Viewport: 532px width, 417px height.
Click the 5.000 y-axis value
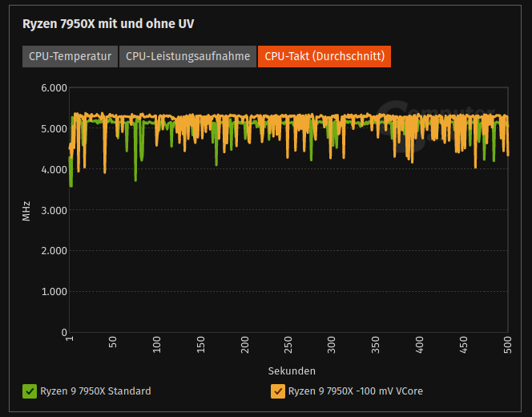click(x=54, y=128)
